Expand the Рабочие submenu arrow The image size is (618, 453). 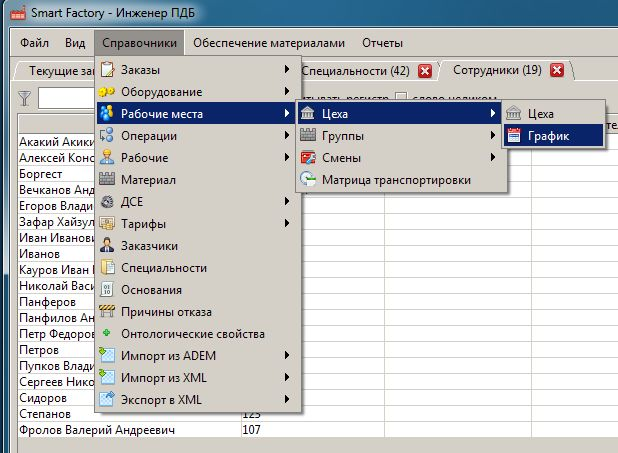pyautogui.click(x=287, y=157)
